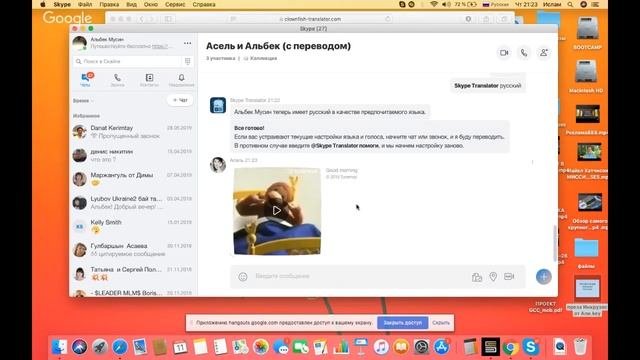Open the Danat Kerimtay chat
The height and width of the screenshot is (360, 640).
point(133,132)
